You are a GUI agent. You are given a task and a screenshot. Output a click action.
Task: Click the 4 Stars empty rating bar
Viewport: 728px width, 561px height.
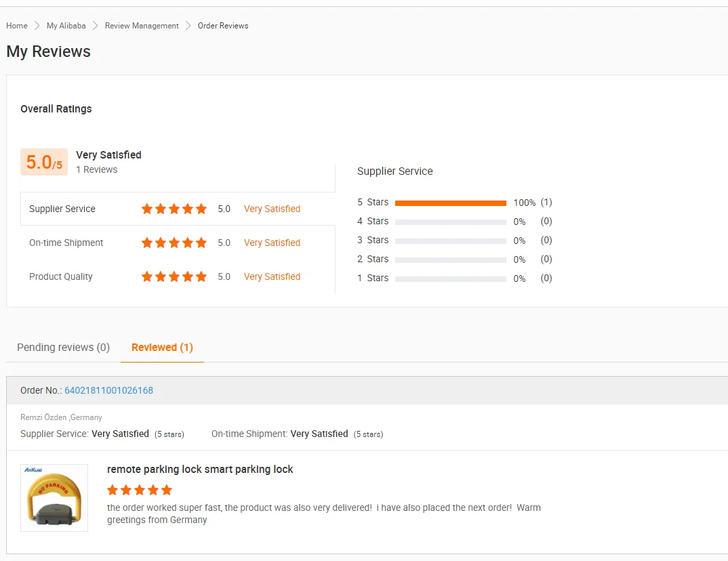coord(450,222)
